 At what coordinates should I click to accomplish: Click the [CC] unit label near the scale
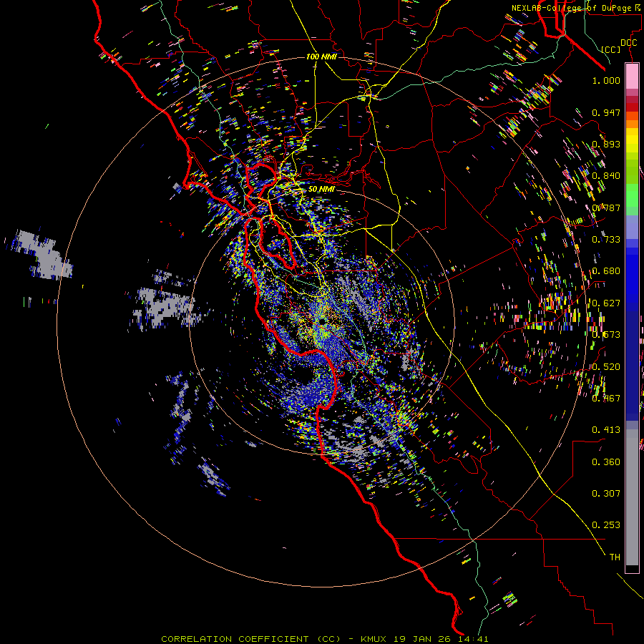click(x=611, y=49)
